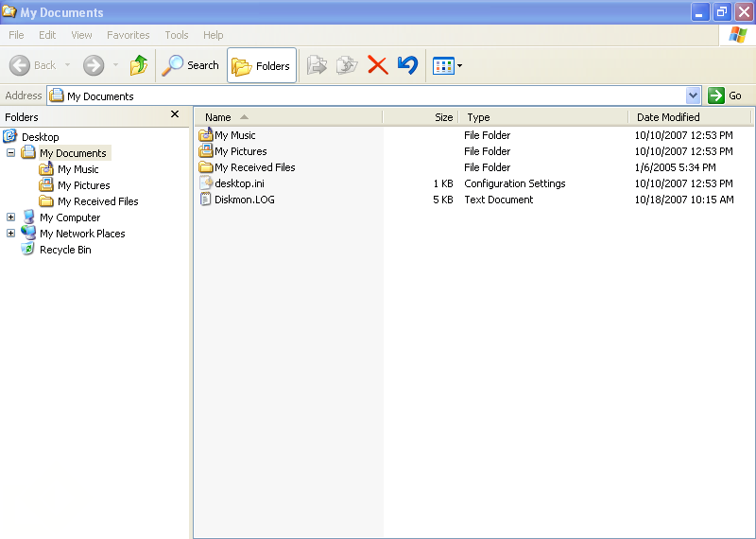The height and width of the screenshot is (539, 756).
Task: Click the My Music folder icon in list
Action: click(x=206, y=134)
